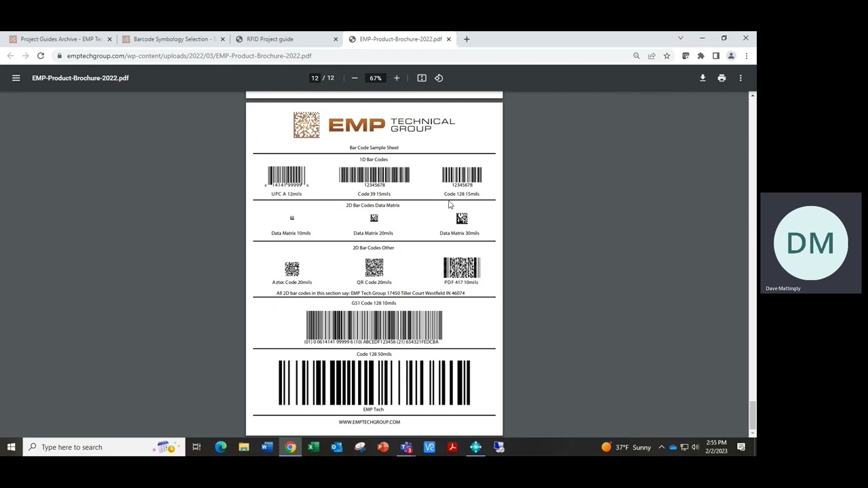
Task: Click the EMP Technical Group logo
Action: [374, 125]
